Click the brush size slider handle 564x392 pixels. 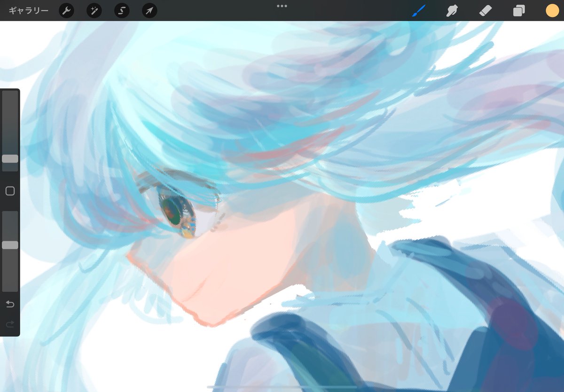pyautogui.click(x=10, y=159)
